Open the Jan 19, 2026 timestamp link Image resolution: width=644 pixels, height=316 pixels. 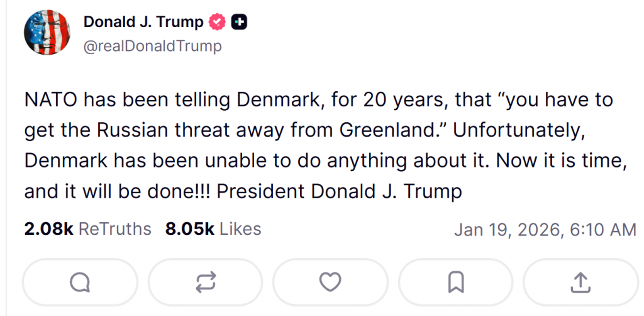click(x=545, y=230)
